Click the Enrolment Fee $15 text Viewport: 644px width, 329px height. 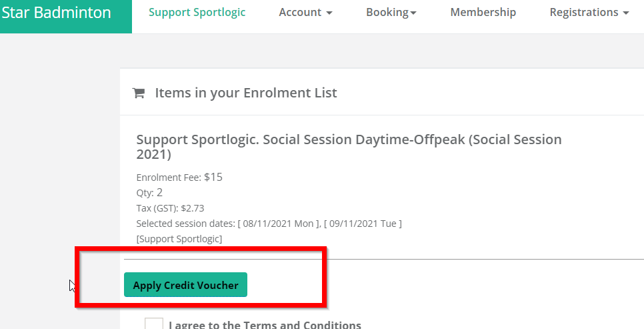[x=179, y=178]
